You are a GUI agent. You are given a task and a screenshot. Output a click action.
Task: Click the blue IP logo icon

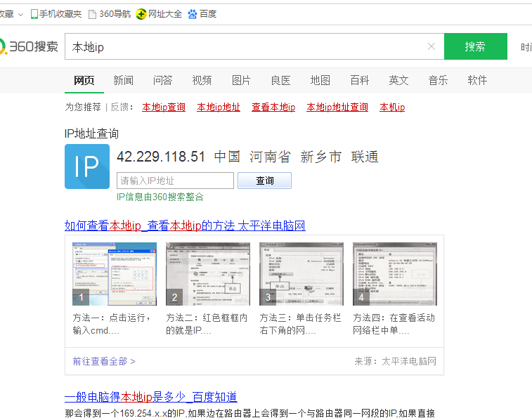tap(87, 166)
